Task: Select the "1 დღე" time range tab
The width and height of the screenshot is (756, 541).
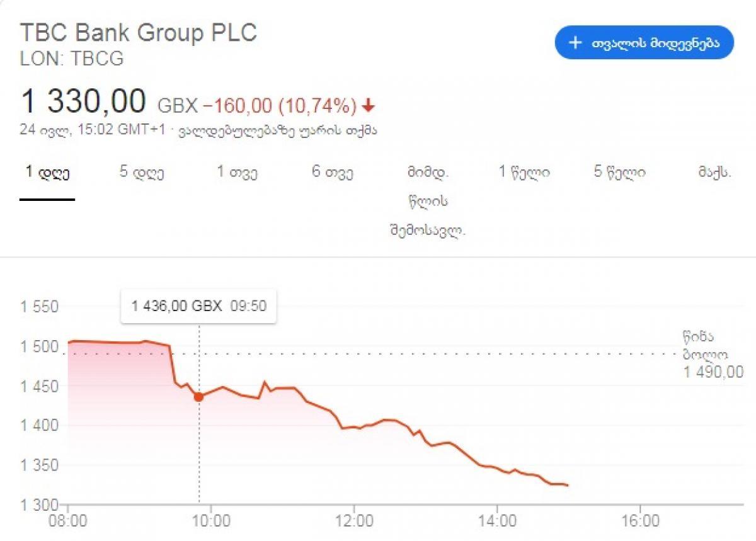Action: point(47,173)
